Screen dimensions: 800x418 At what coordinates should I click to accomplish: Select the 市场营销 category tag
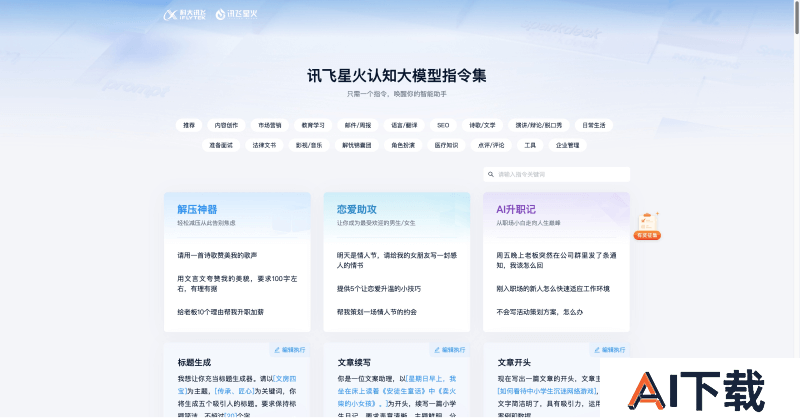[269, 126]
